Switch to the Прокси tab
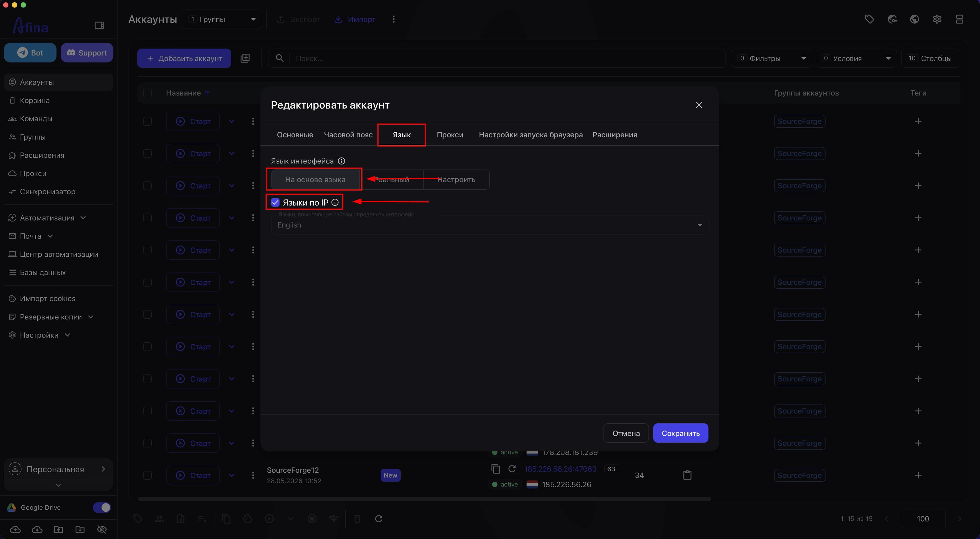 click(450, 135)
